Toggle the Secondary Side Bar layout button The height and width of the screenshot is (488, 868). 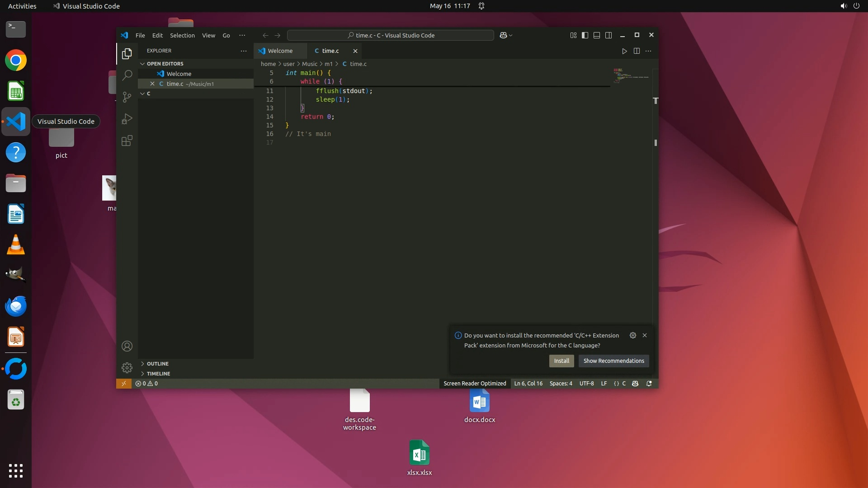(x=609, y=35)
